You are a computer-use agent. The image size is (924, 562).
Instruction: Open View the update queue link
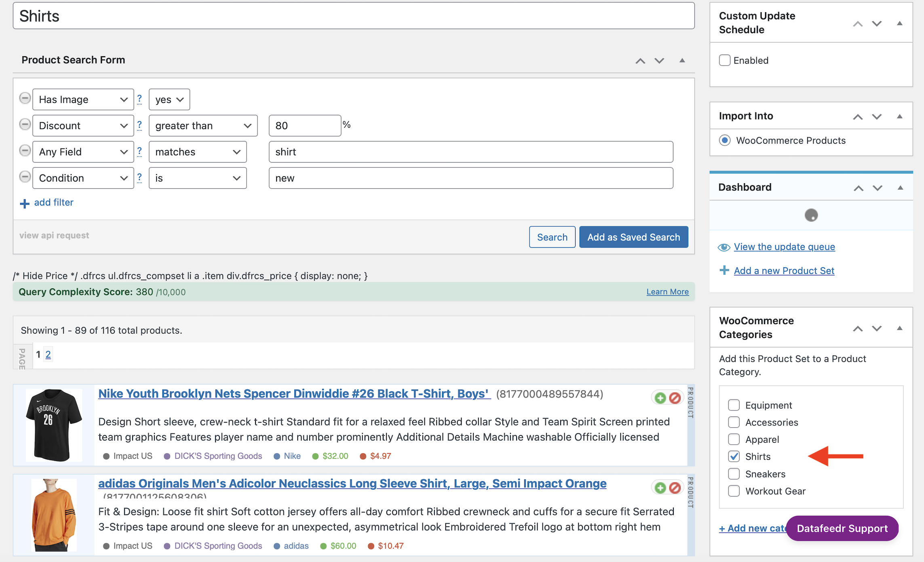coord(785,247)
